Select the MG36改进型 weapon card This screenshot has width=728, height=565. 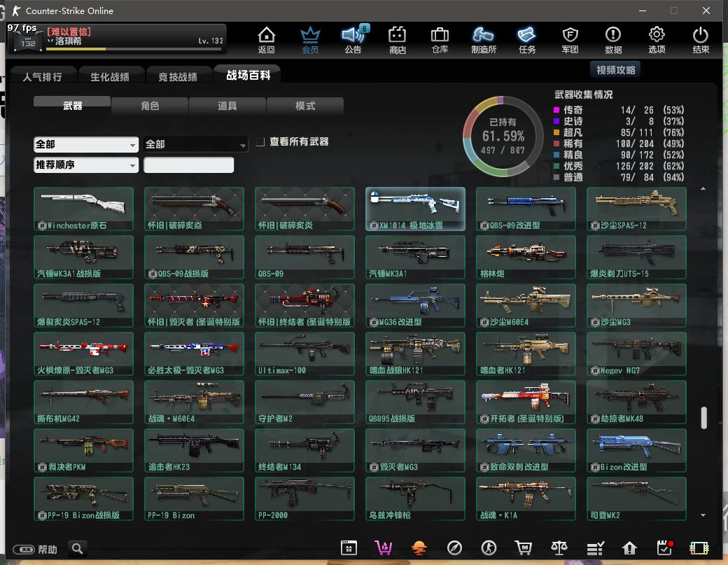point(415,305)
